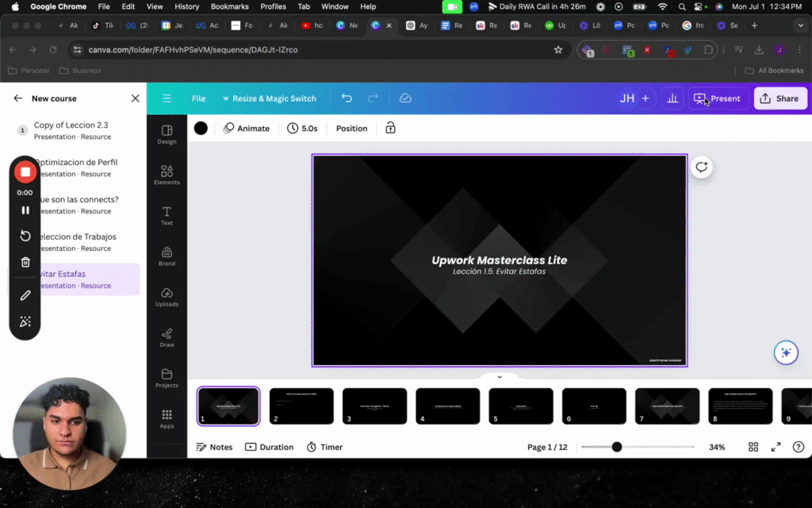Open the Uploads panel
812x508 pixels.
pyautogui.click(x=167, y=297)
